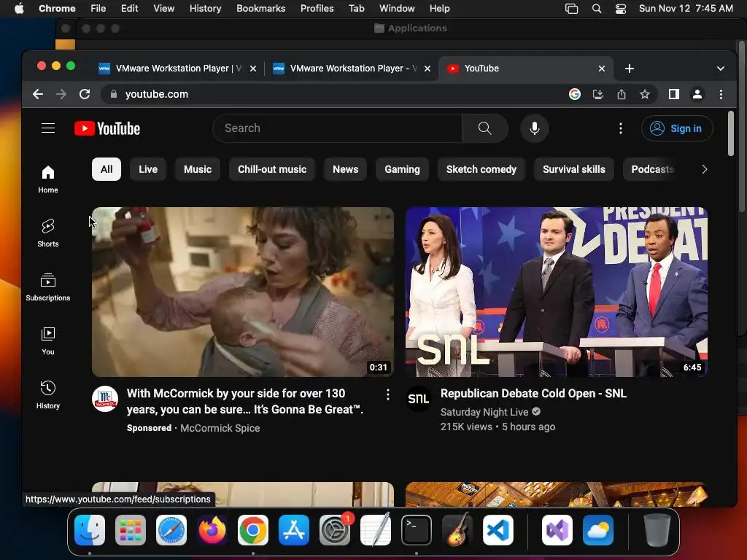Click McCormick Spice sponsor link
This screenshot has width=747, height=560.
click(220, 428)
